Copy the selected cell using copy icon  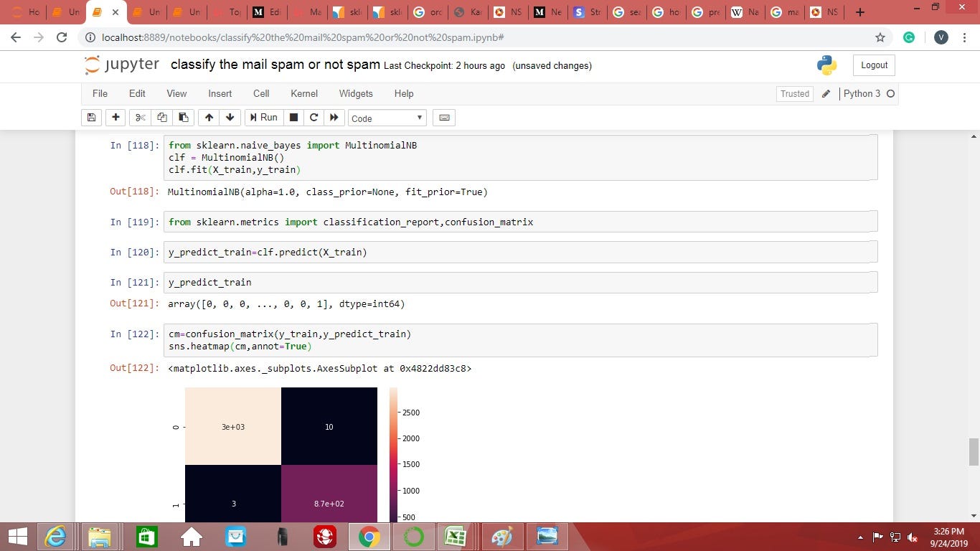[x=161, y=117]
